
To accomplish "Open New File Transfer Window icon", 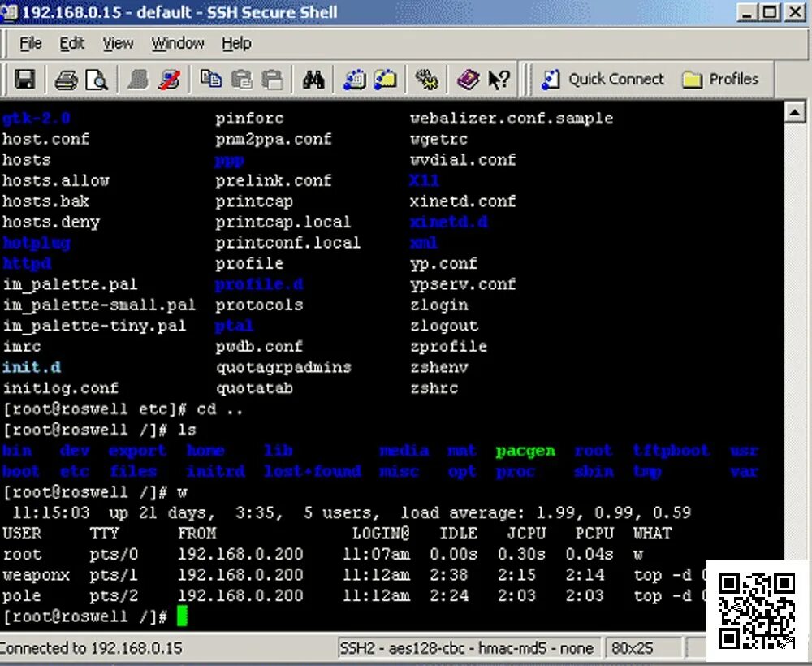I will 385,80.
